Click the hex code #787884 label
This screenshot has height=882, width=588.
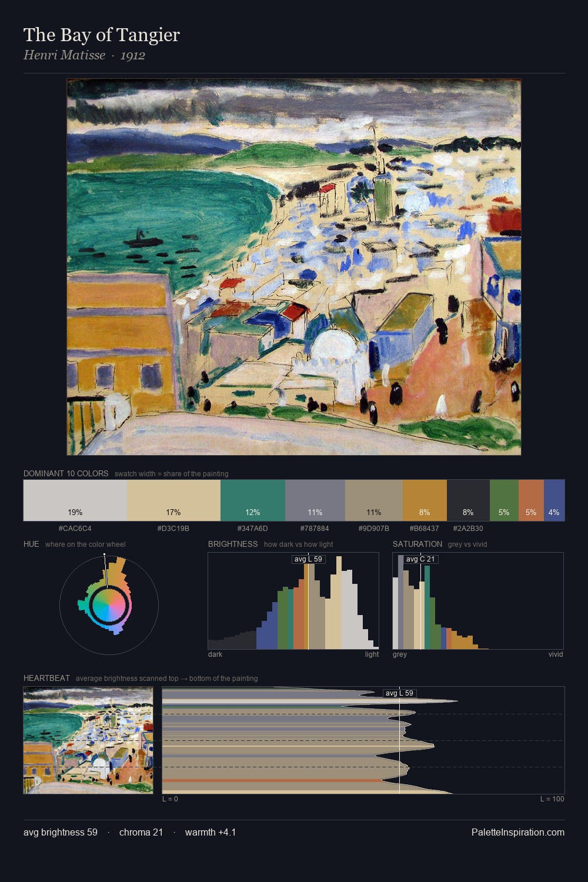pyautogui.click(x=315, y=529)
